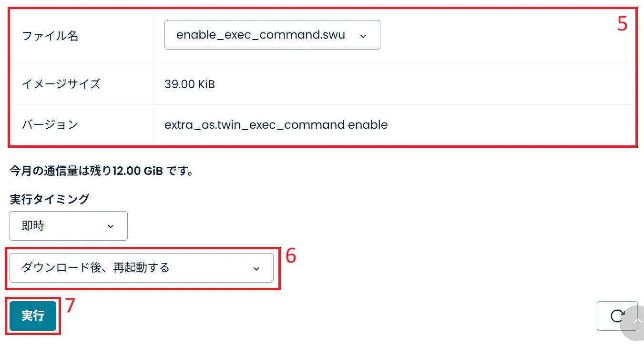
Task: Click the 39.00 KiB image size value
Action: click(x=190, y=84)
